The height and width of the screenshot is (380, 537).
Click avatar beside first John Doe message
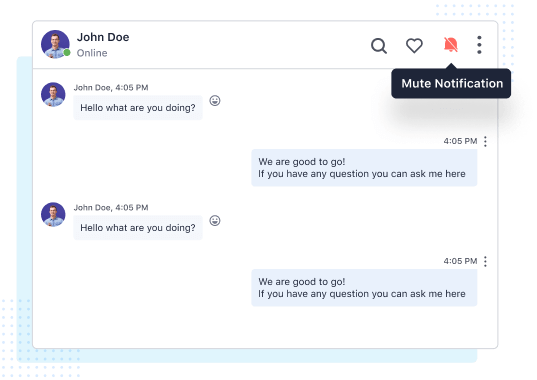pyautogui.click(x=53, y=94)
